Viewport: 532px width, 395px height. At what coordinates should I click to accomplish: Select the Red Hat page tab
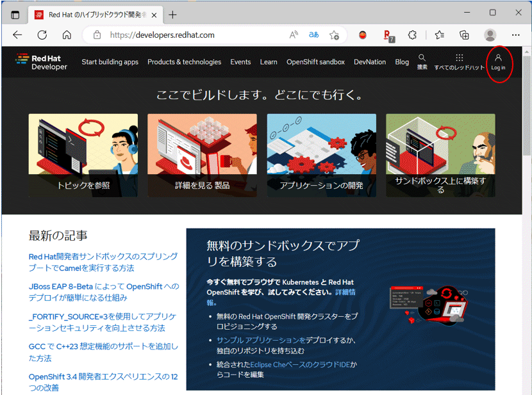tap(97, 15)
